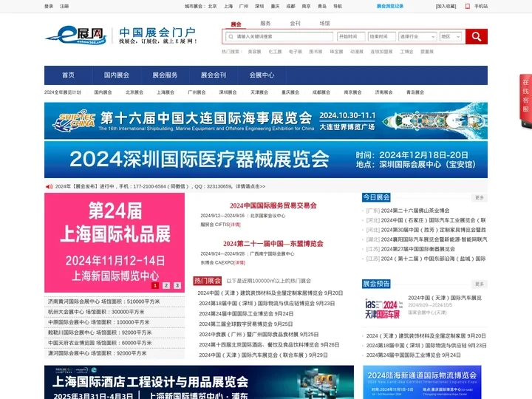Click hot search keyword 珠宝展
The height and width of the screenshot is (399, 532).
pyautogui.click(x=336, y=52)
